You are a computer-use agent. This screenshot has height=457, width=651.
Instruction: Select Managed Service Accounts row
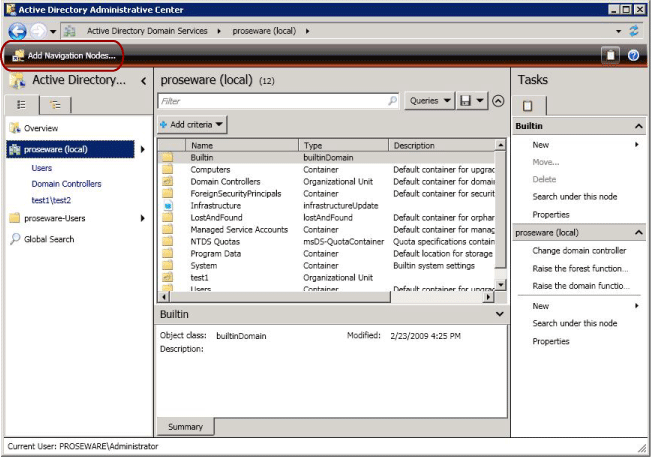pyautogui.click(x=326, y=230)
